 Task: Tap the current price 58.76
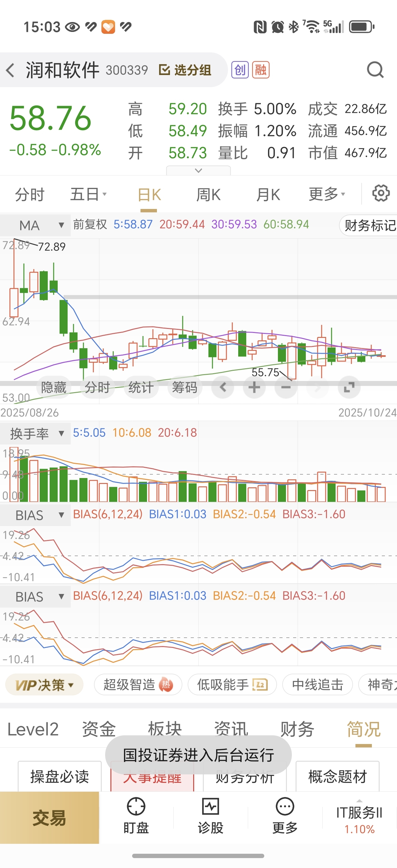point(51,118)
